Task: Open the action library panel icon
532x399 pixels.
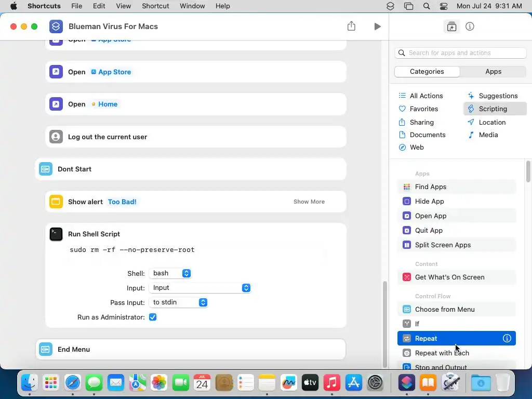Action: tap(451, 26)
